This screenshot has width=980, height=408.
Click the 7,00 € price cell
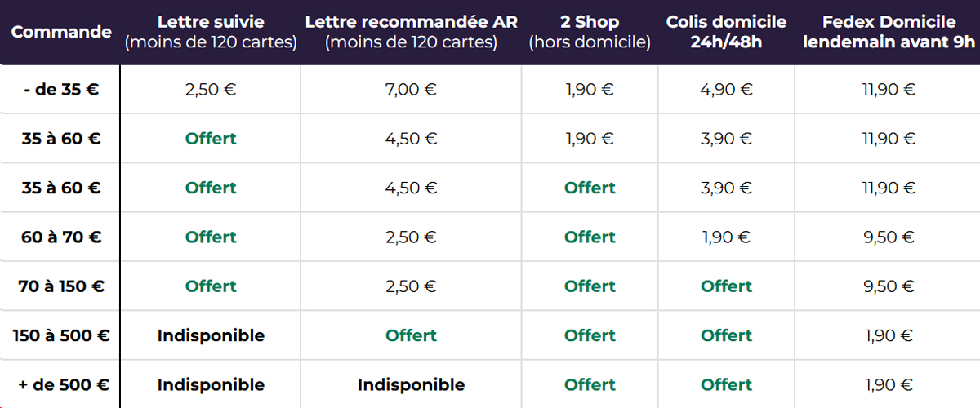tap(411, 90)
